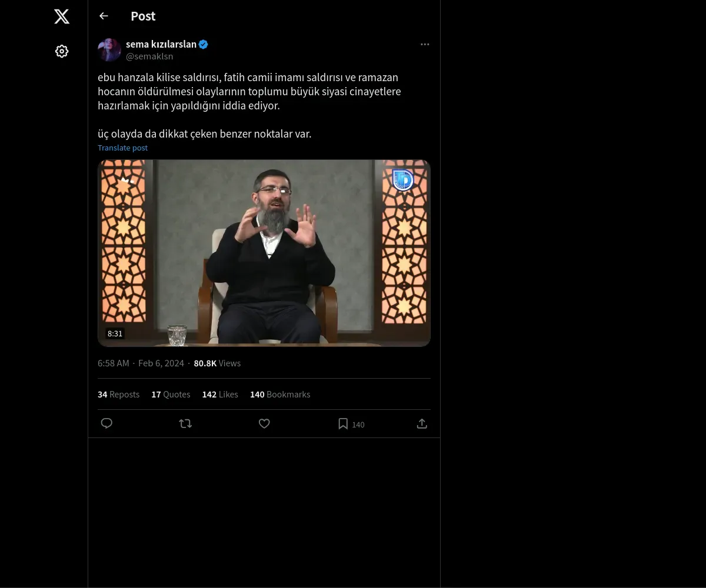Repost using the retweet arrows icon
This screenshot has height=588, width=706.
tap(185, 423)
